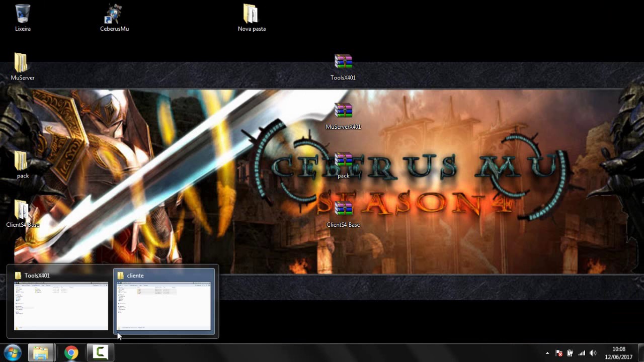Select the ToolsX401 WinRAR archive icon

[343, 66]
